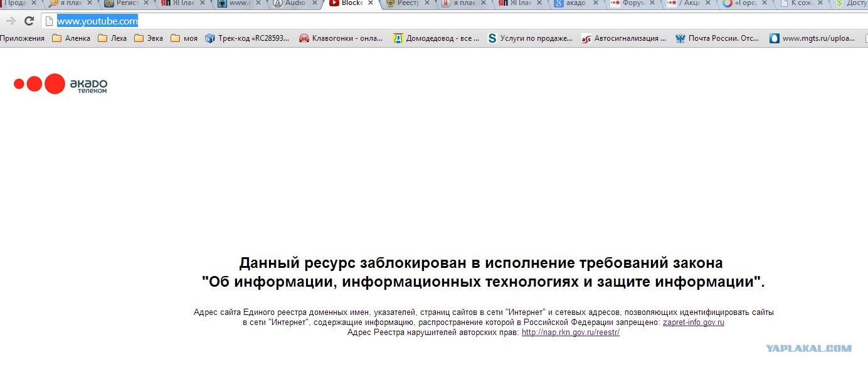This screenshot has height=367, width=868.
Task: Close the Прода tab
Action: pos(33,3)
